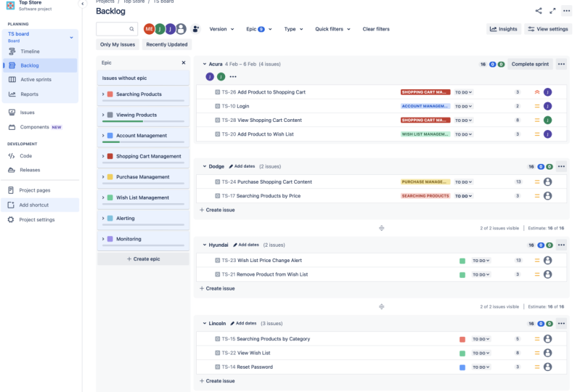
Task: Click Create issue under Dodge sprint
Action: (x=217, y=210)
